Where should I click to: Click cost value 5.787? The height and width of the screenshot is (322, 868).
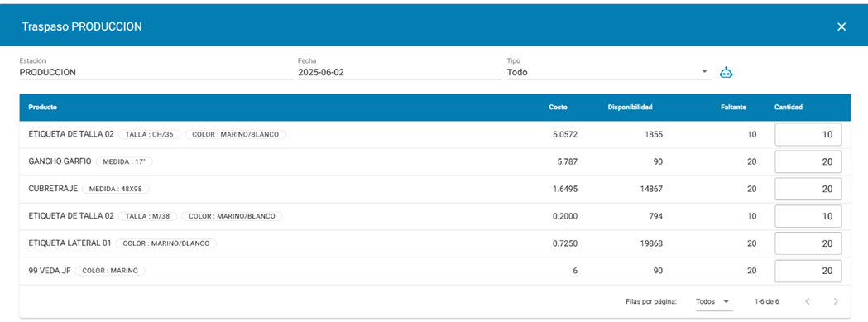point(567,162)
